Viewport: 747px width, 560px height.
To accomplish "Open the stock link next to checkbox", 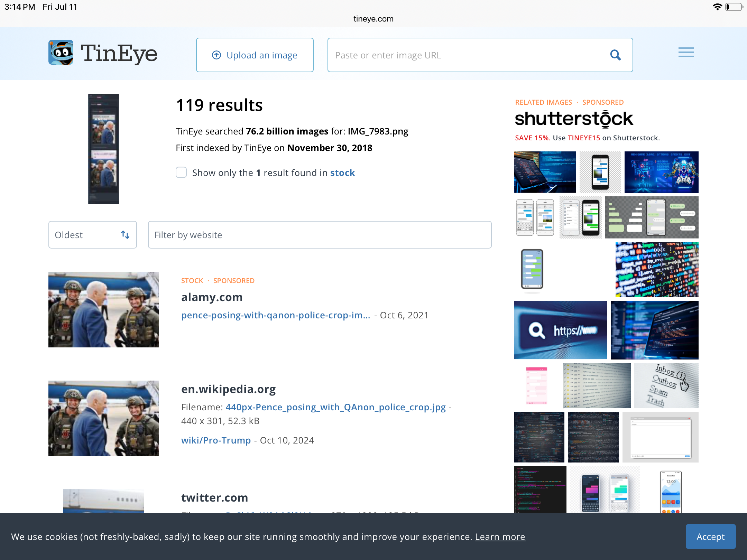I will [342, 172].
